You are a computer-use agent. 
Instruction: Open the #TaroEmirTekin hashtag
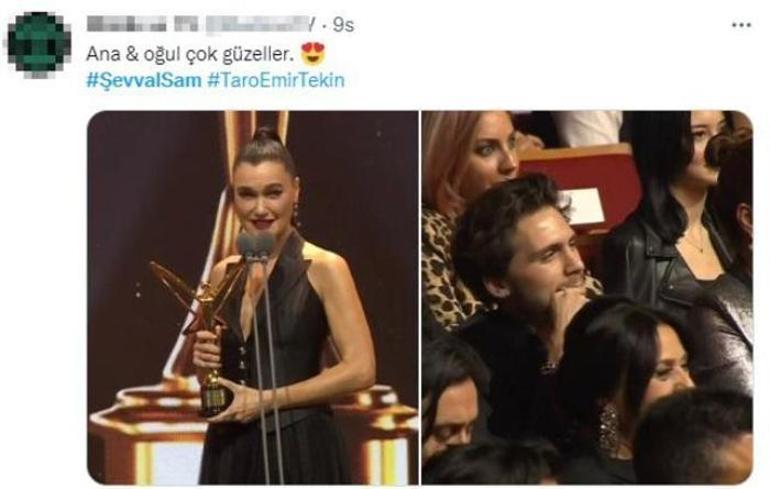click(x=275, y=80)
